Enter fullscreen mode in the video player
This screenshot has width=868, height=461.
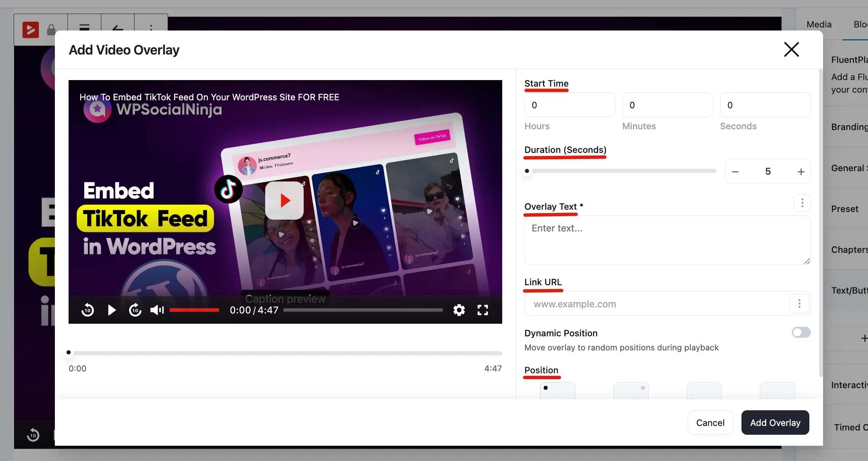[x=483, y=310]
